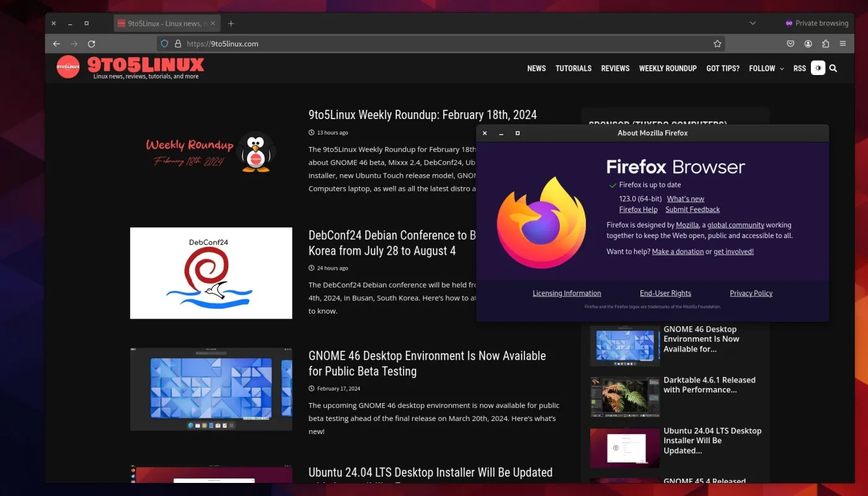Open the Firefox account icon
Image resolution: width=868 pixels, height=496 pixels.
point(807,43)
